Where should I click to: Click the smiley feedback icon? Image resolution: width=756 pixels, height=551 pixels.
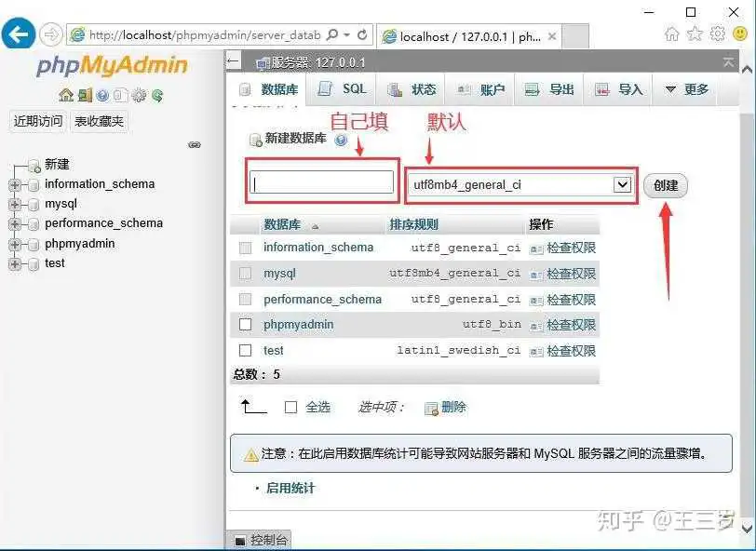coord(740,34)
